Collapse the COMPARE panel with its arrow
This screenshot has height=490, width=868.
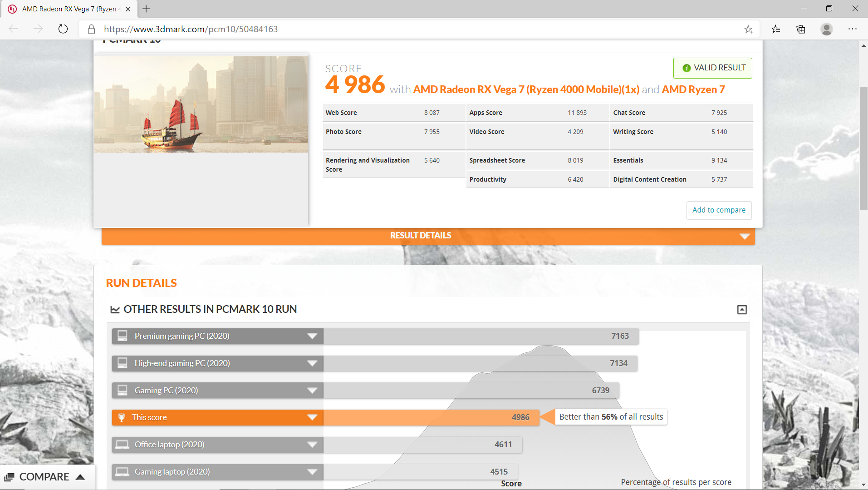[x=81, y=476]
